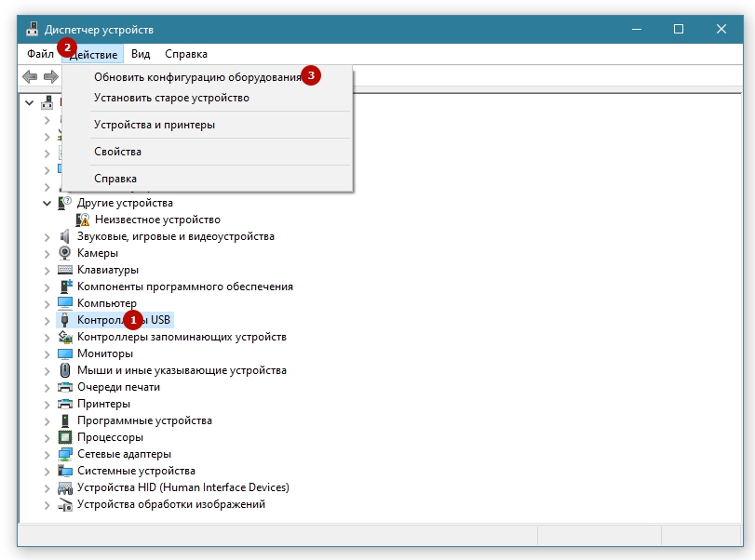The image size is (755, 560).
Task: Open the Действие menu
Action: coord(93,54)
